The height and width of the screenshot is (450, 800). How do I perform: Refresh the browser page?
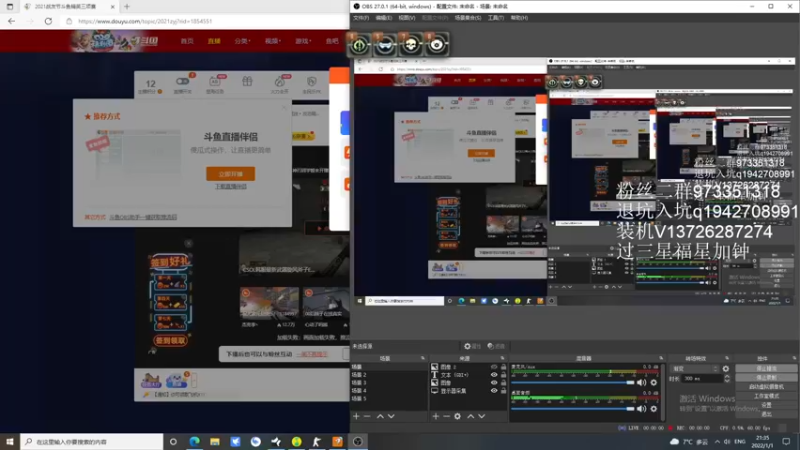pos(48,21)
